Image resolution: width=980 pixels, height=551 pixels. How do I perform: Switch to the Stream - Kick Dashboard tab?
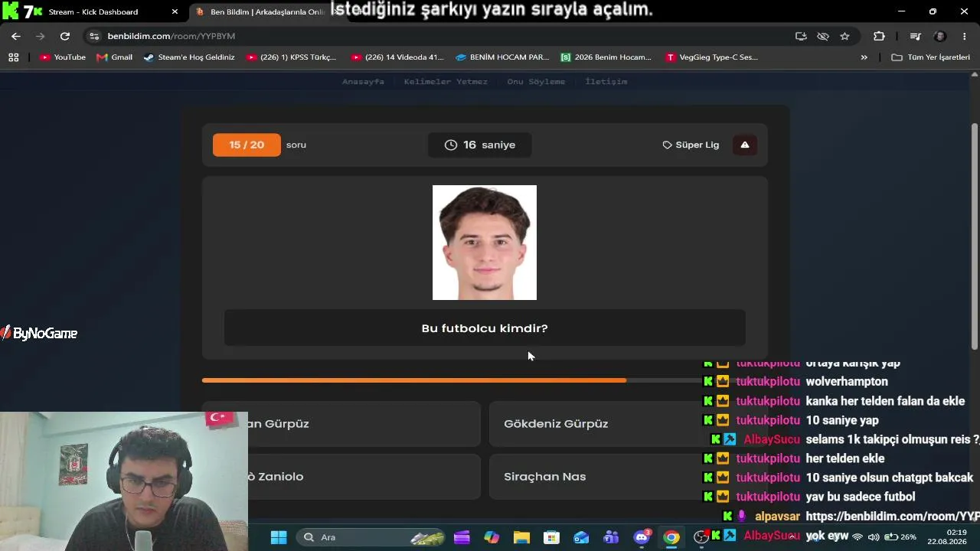point(93,12)
